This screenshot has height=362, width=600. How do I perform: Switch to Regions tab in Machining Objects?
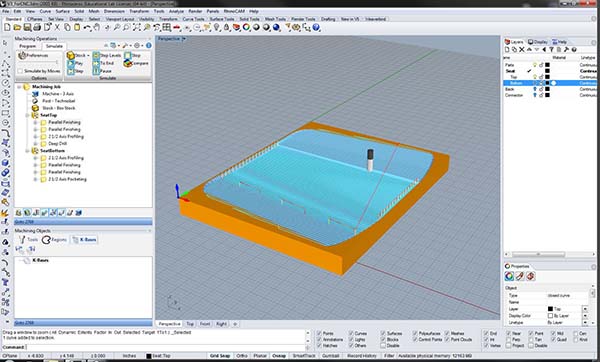(x=54, y=240)
